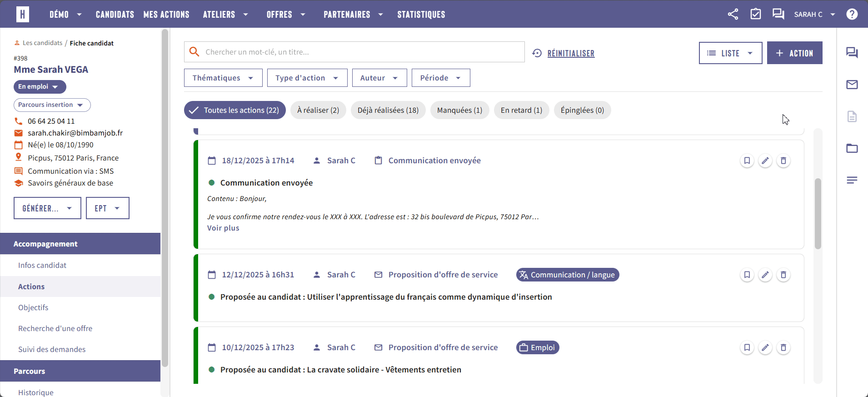Viewport: 868px width, 397px height.
Task: Delete the 18/12/2025 Communication envoyée action
Action: pos(783,161)
